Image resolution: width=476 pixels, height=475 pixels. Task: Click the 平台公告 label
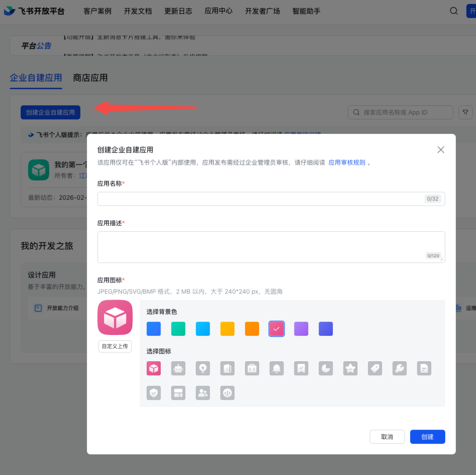coord(36,46)
